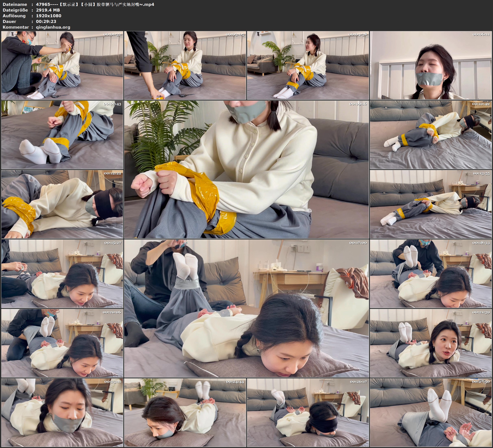Open the thumbnail at 00:07:43
Image resolution: width=493 pixels, height=448 pixels.
(x=62, y=135)
